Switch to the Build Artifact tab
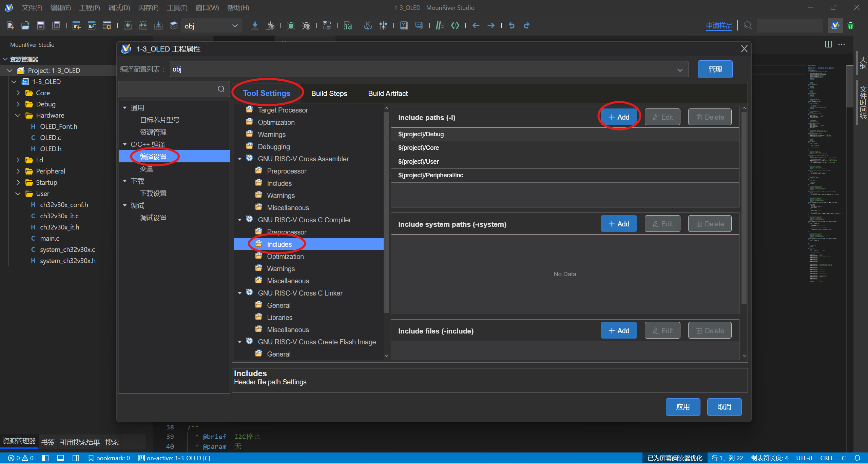Screen dimensions: 868x464 pos(388,94)
